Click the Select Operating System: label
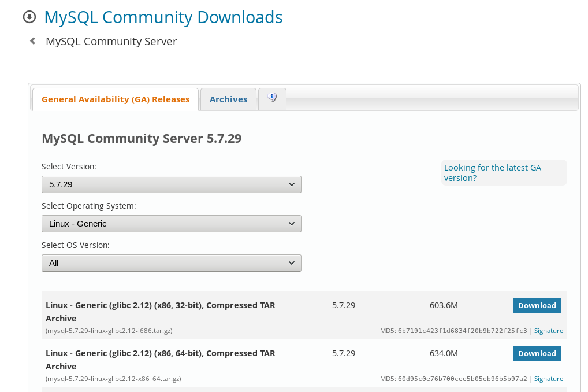 coord(89,206)
